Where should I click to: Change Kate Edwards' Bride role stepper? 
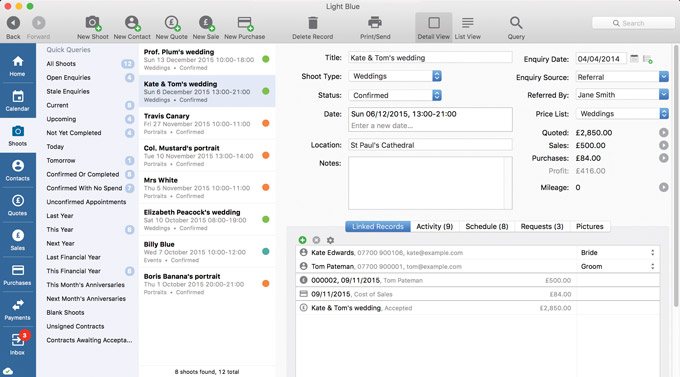tap(652, 252)
